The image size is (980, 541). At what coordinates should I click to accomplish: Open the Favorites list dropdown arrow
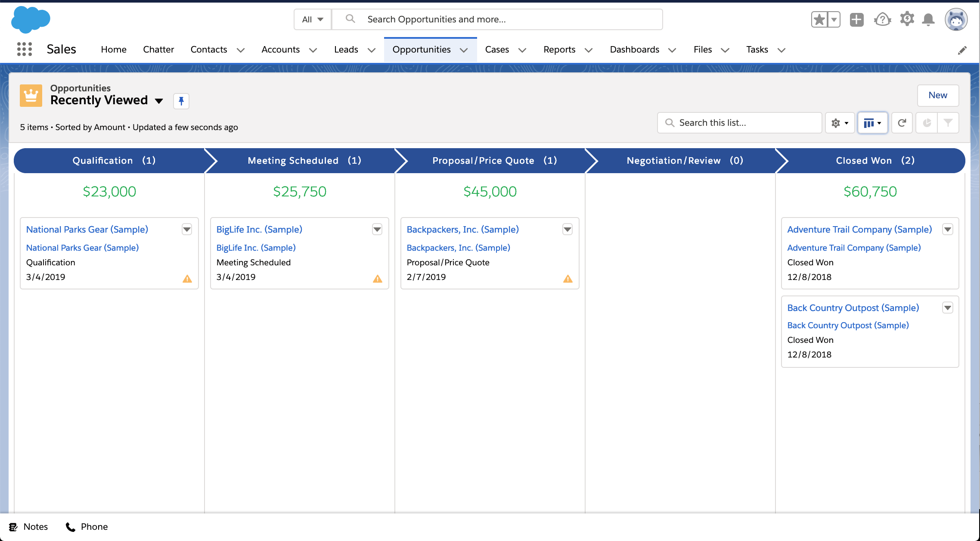[834, 19]
